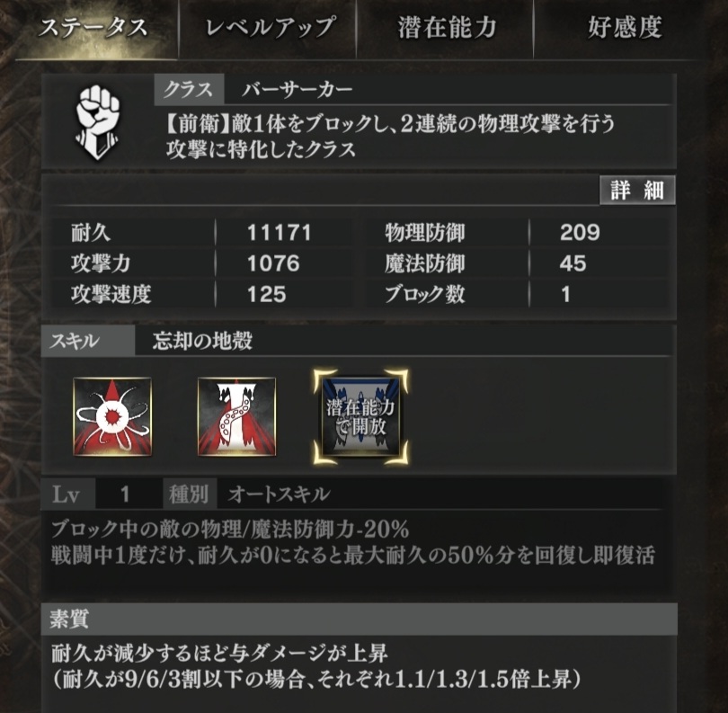Switch to the レベルアップ tab

point(269,27)
